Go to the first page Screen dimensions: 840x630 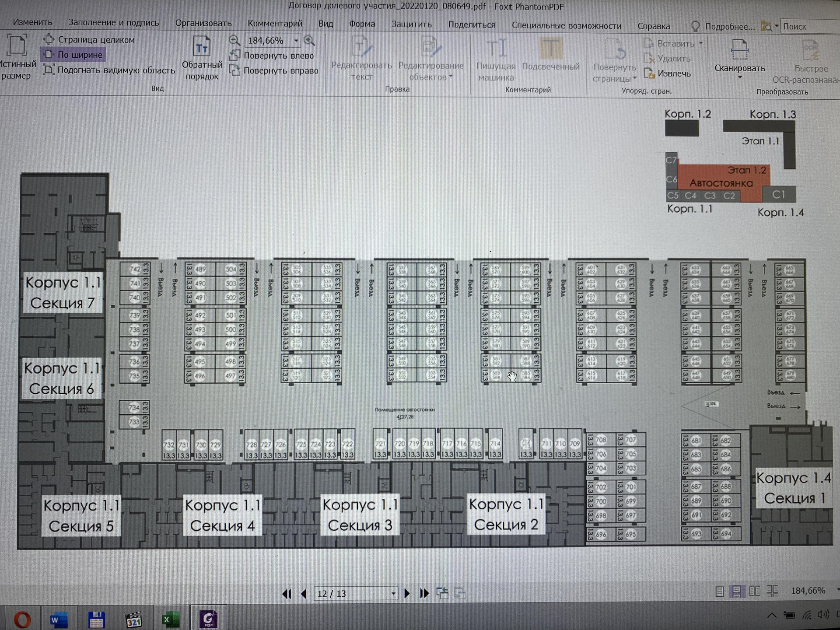(x=287, y=594)
